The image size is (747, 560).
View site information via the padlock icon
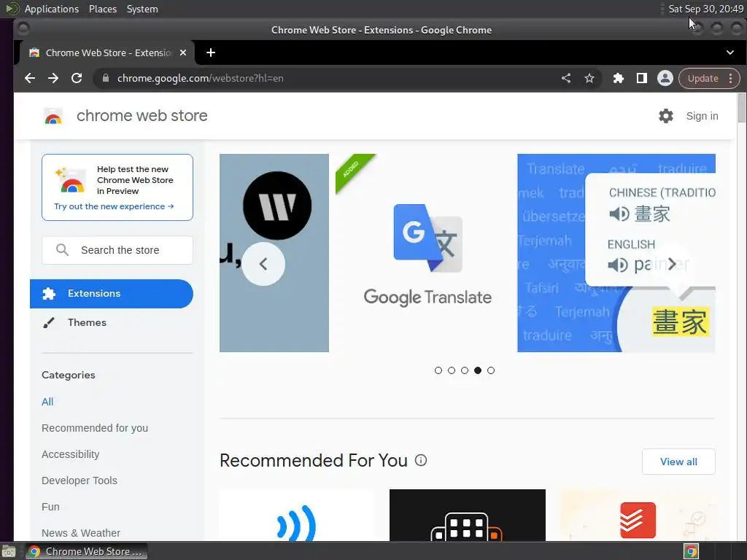106,78
